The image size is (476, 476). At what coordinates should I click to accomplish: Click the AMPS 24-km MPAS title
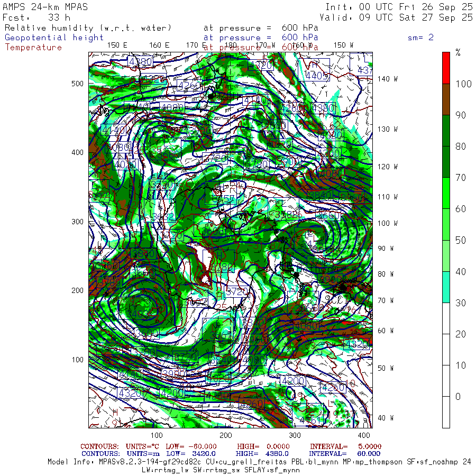[x=45, y=7]
